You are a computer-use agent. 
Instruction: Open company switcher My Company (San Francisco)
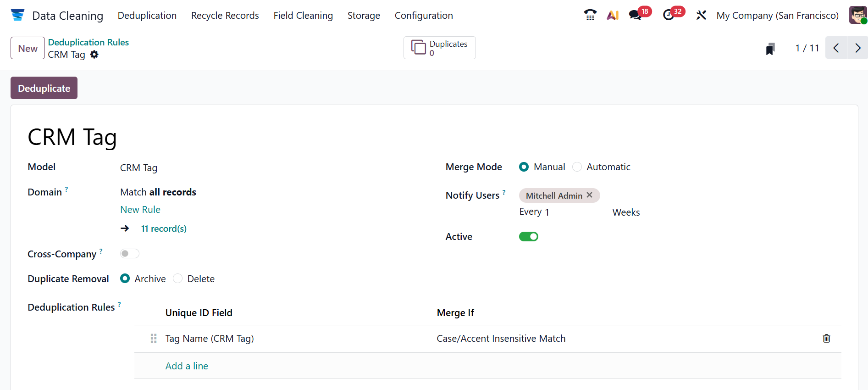777,16
